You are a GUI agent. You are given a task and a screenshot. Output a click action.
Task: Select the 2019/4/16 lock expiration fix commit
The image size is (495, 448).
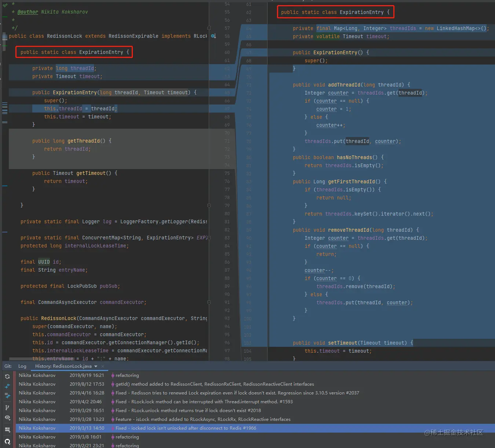255,393
